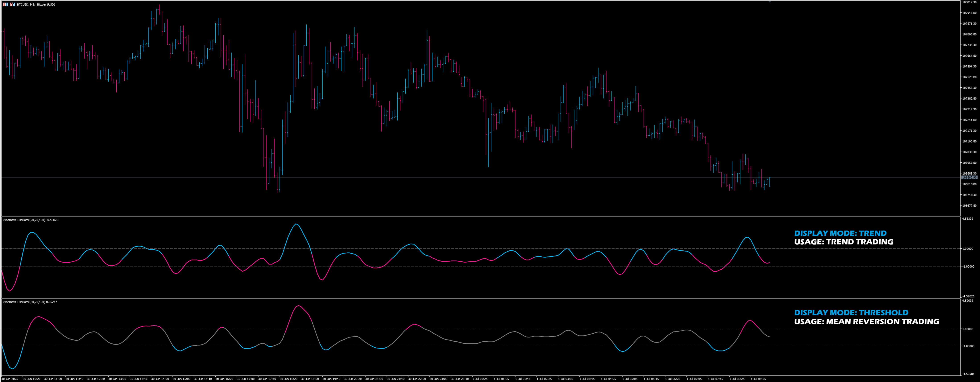The height and width of the screenshot is (382, 980).
Task: Click the DISPLAY MODE: THRESHOLD text
Action: (851, 313)
